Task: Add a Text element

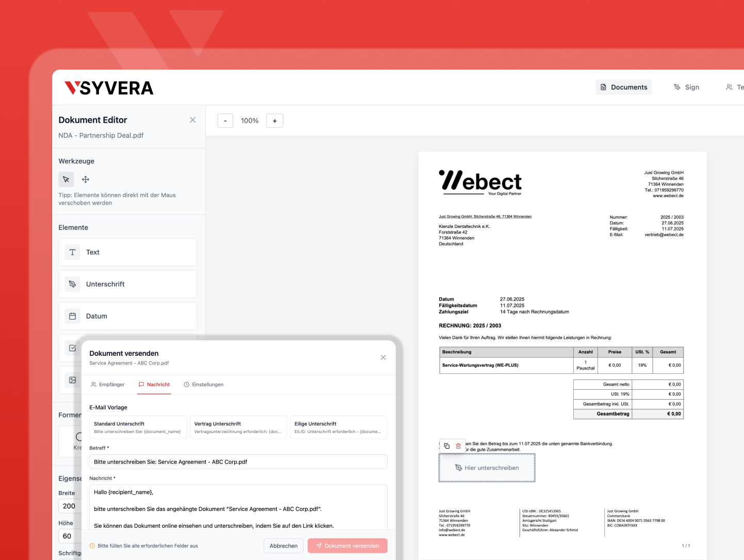Action: pyautogui.click(x=128, y=252)
